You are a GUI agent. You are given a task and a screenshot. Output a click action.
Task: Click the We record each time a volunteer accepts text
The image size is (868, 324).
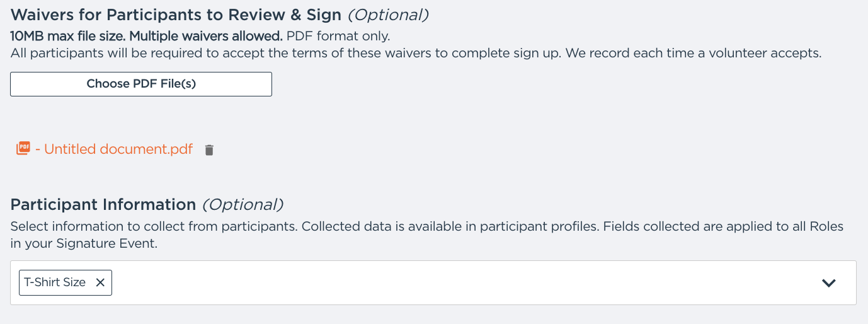click(694, 53)
